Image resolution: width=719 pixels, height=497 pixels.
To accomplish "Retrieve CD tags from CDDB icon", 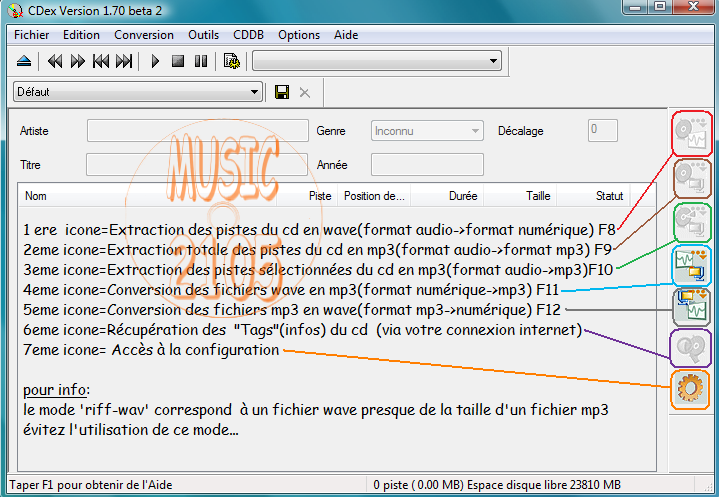I will (691, 348).
